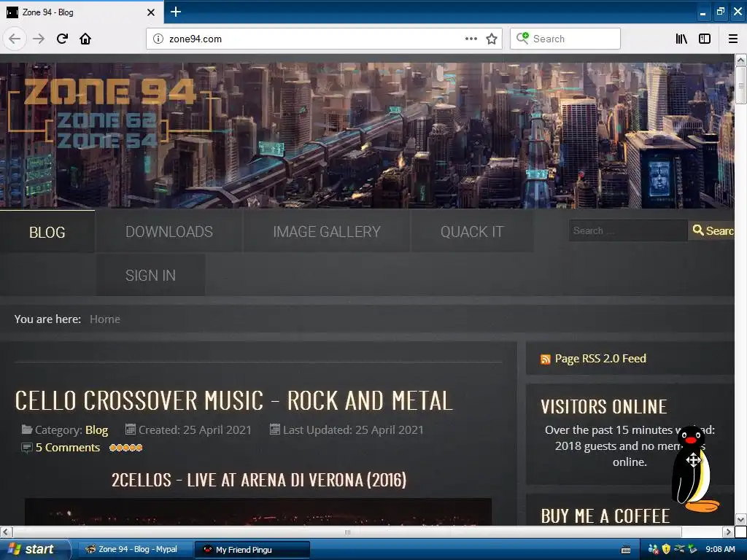Viewport: 747px width, 560px height.
Task: Click the RSS feed orange icon
Action: [x=546, y=359]
